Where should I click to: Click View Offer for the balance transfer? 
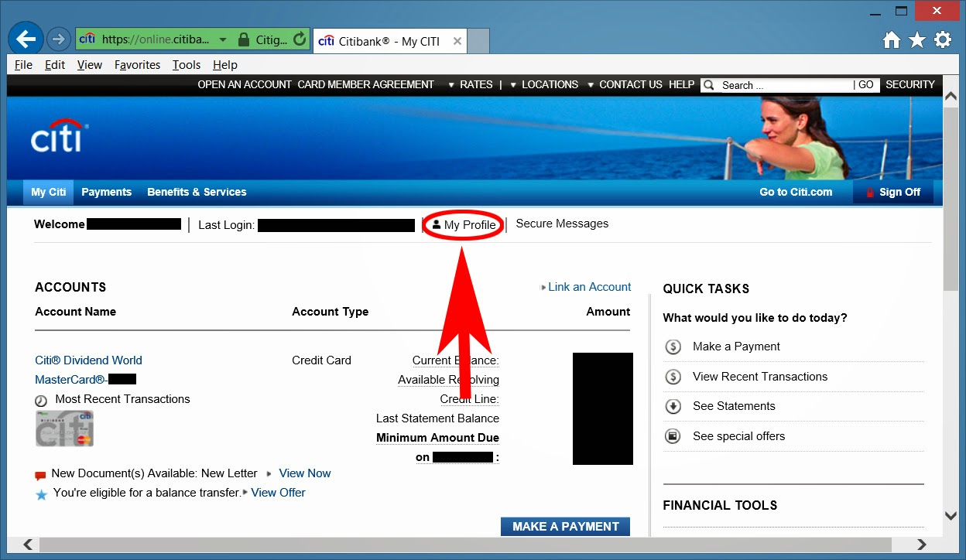pyautogui.click(x=278, y=492)
